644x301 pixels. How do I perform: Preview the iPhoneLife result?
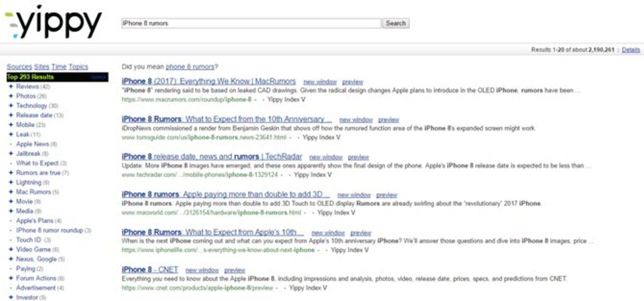tap(361, 233)
